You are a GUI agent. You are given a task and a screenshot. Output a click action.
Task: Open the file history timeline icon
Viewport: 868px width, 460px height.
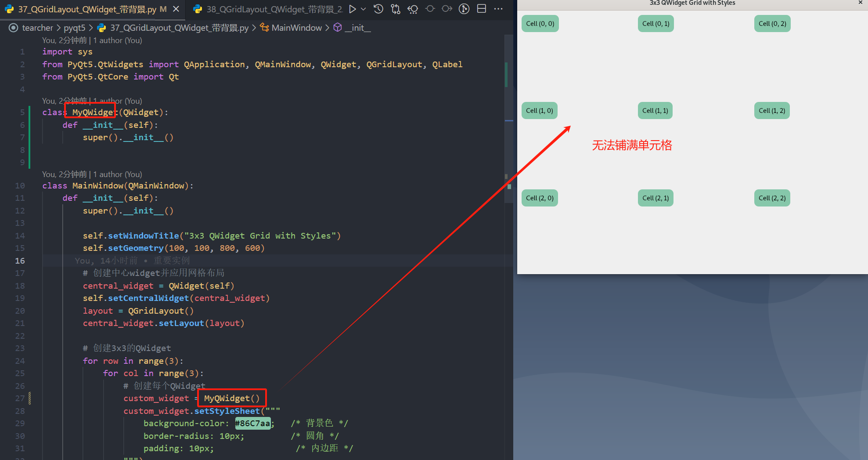pyautogui.click(x=378, y=9)
